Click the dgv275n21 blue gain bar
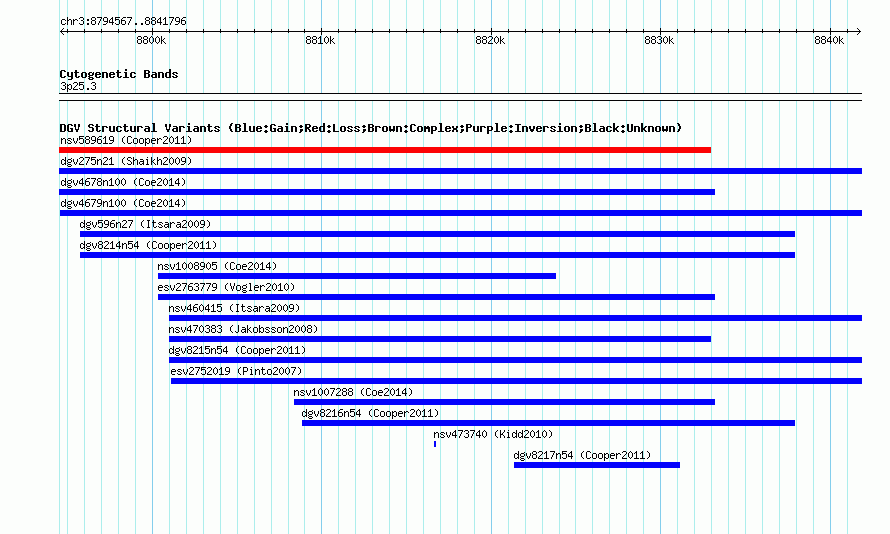 [x=460, y=171]
